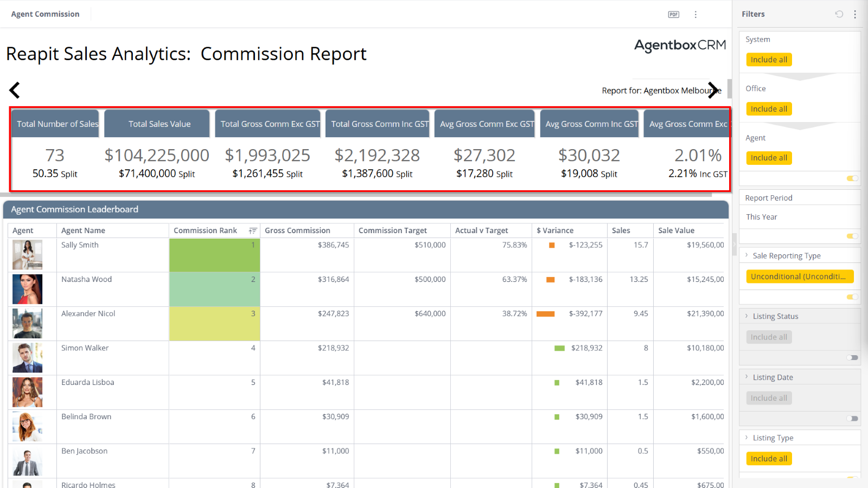This screenshot has width=868, height=488.
Task: Reset filters with the undo arrow icon
Action: [x=839, y=14]
